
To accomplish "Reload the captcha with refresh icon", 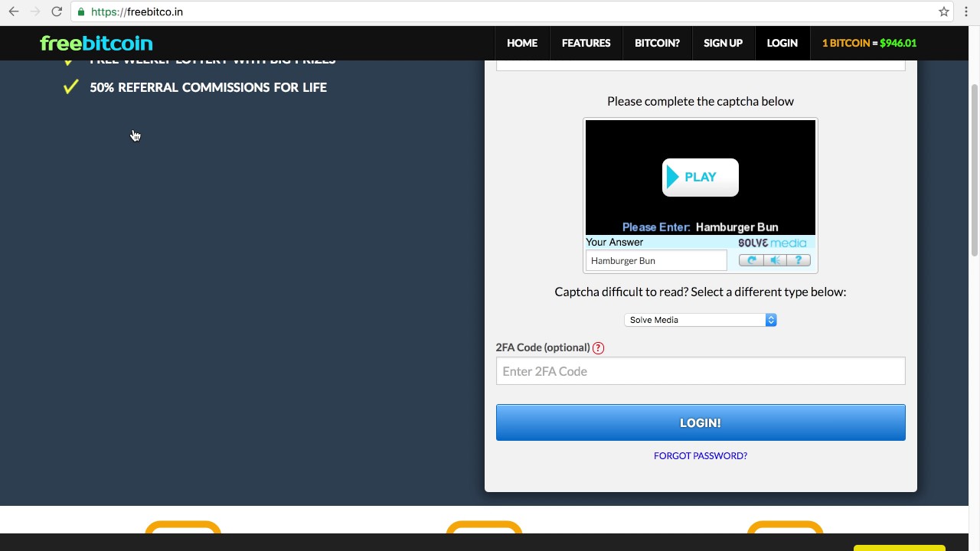I will [x=751, y=260].
